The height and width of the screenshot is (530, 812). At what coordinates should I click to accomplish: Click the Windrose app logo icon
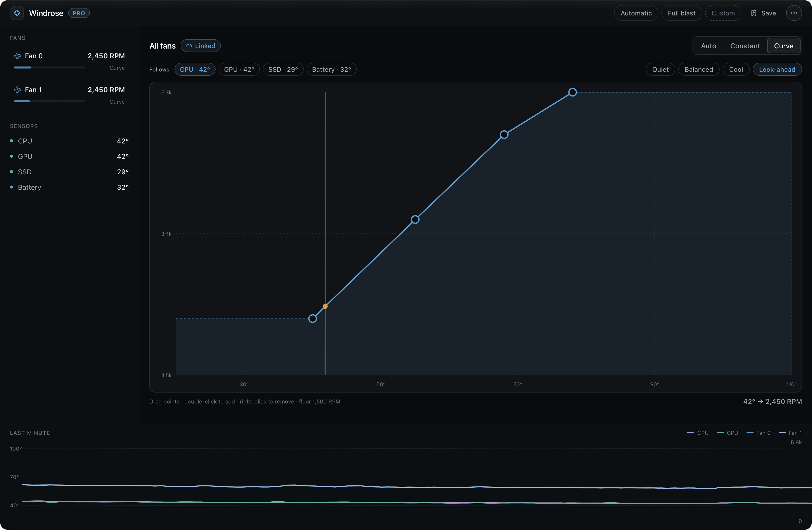17,13
